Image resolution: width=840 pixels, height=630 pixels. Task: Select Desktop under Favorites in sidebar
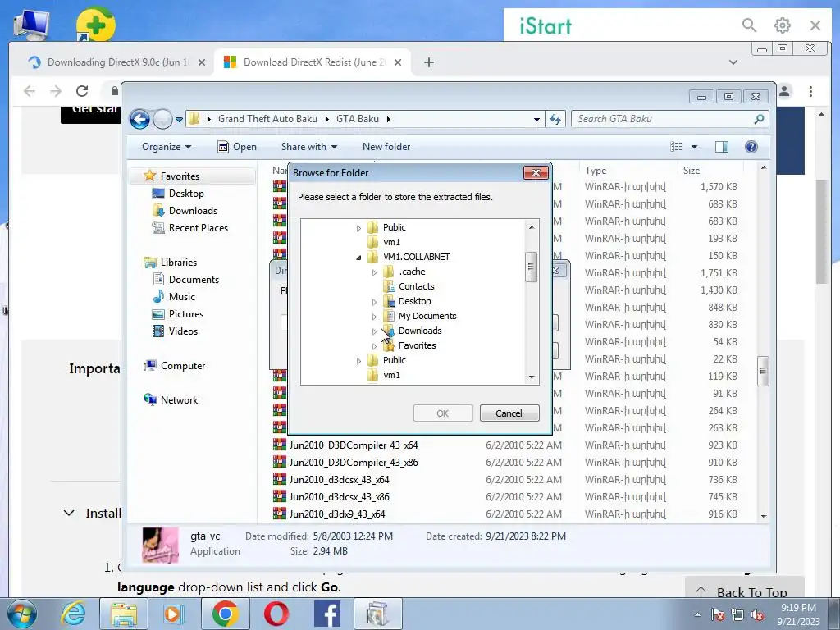tap(186, 194)
